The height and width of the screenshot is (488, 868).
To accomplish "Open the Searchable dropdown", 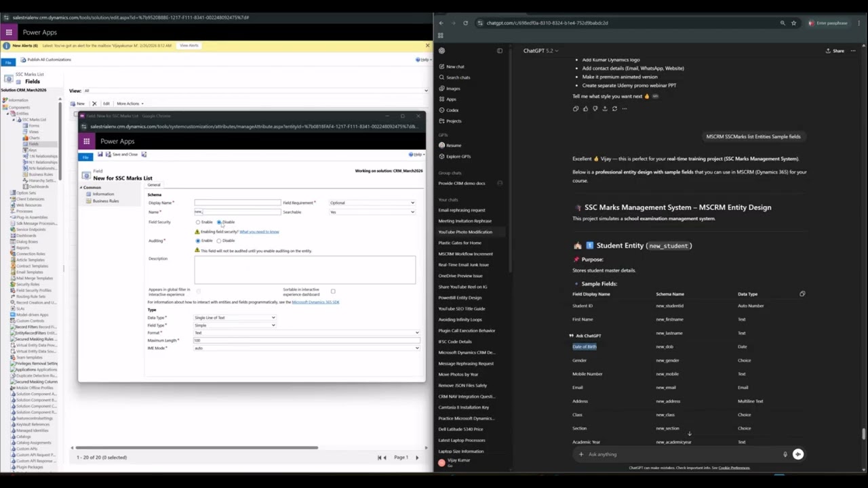I will pyautogui.click(x=372, y=212).
